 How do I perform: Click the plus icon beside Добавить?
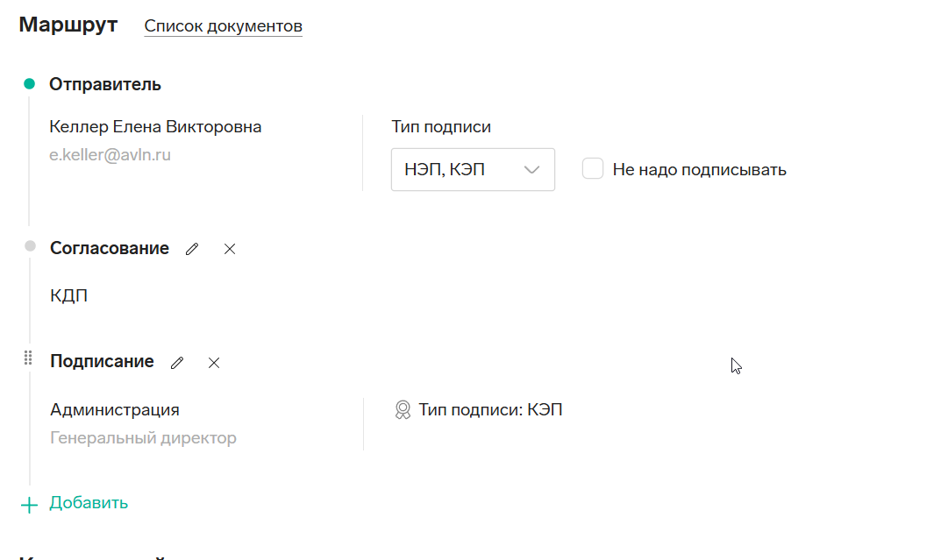coord(29,505)
